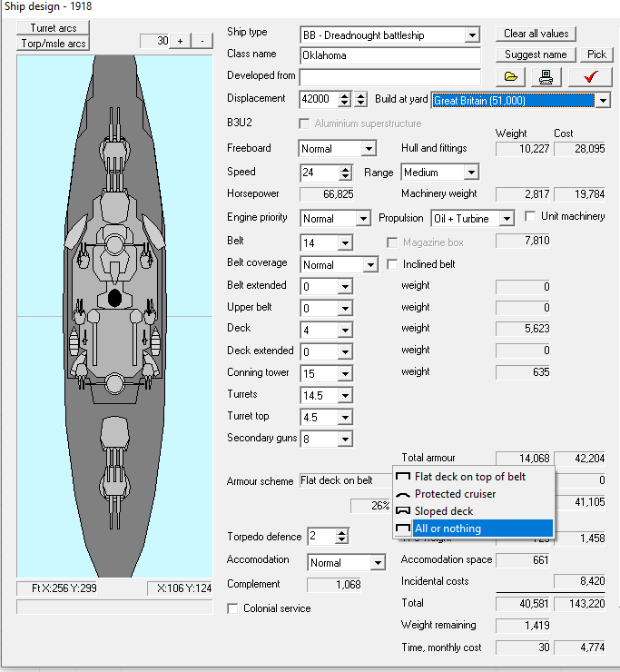This screenshot has width=620, height=672.
Task: Choose All or nothing armour scheme
Action: pos(473,529)
